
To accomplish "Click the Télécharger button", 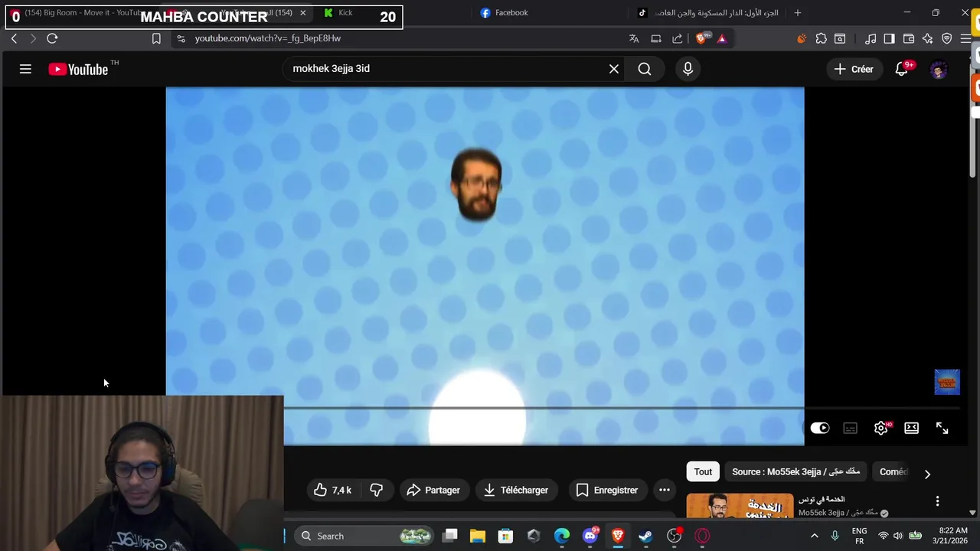I will 516,490.
